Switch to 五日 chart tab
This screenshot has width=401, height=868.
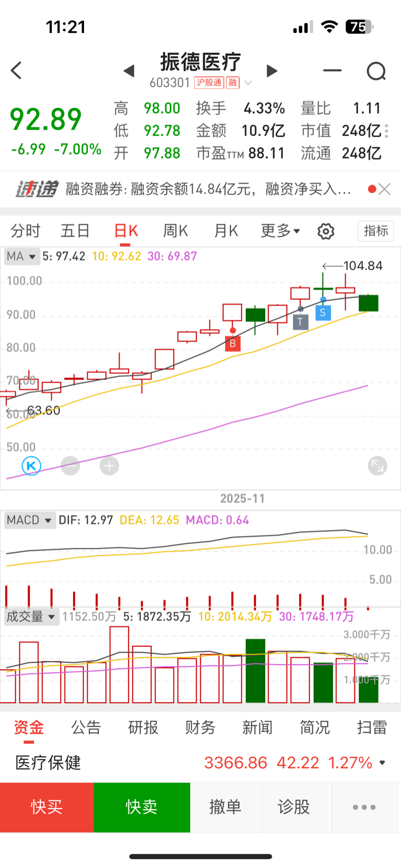tap(75, 231)
